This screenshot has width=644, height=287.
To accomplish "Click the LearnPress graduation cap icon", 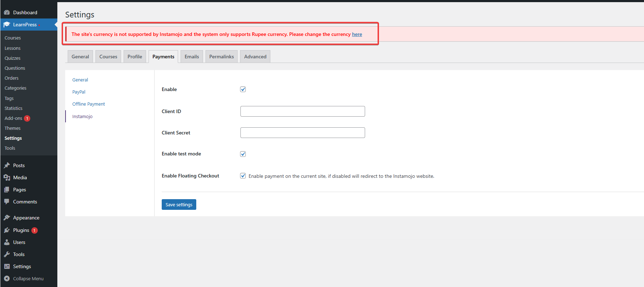I will click(x=7, y=25).
